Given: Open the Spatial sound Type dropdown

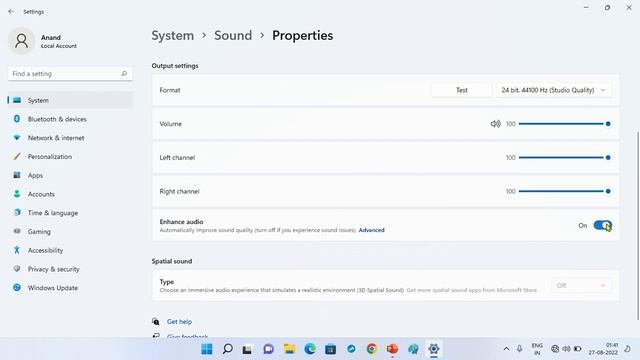Looking at the screenshot, I should [581, 285].
